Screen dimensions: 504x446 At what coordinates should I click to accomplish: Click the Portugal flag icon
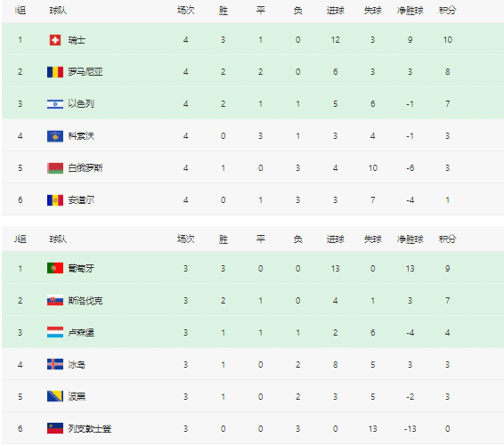click(55, 268)
